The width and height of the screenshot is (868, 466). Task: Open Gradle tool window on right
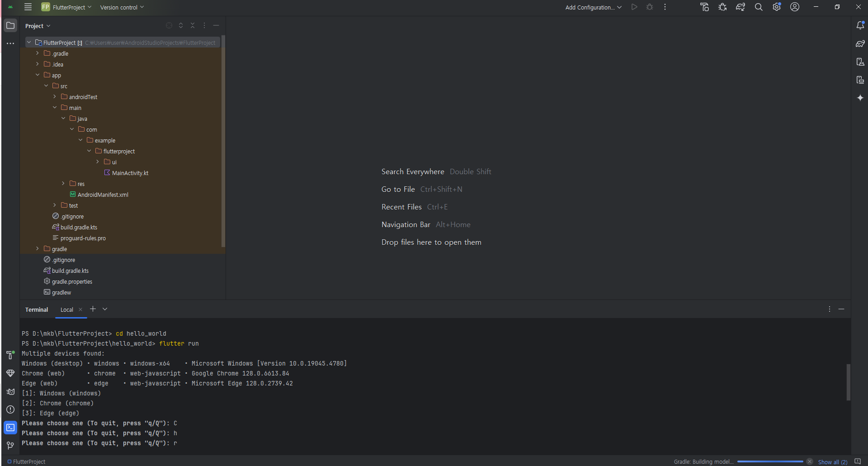[860, 44]
